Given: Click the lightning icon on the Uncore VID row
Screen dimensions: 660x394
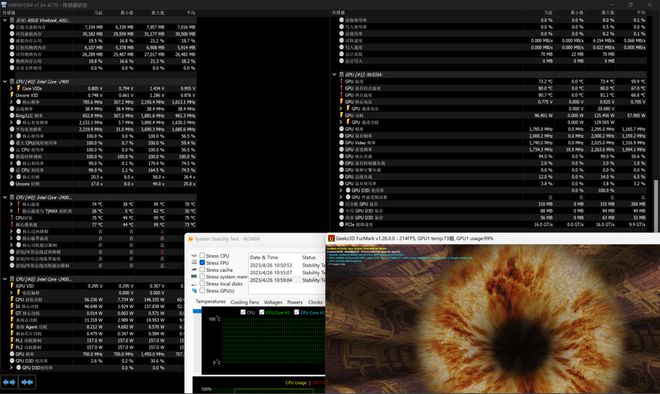Looking at the screenshot, I should (12, 95).
